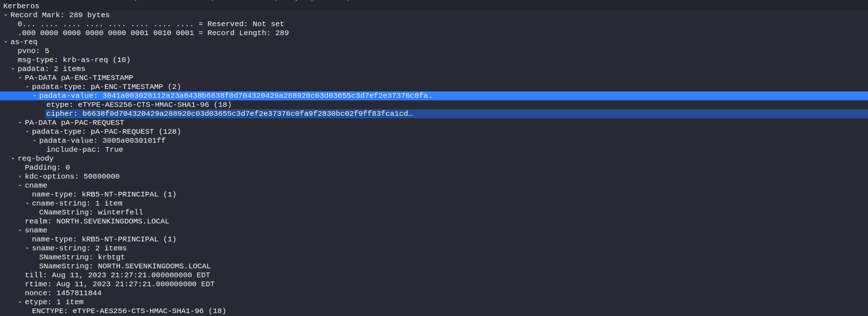Collapse the as-req tree node
The image size is (868, 316).
coord(6,42)
